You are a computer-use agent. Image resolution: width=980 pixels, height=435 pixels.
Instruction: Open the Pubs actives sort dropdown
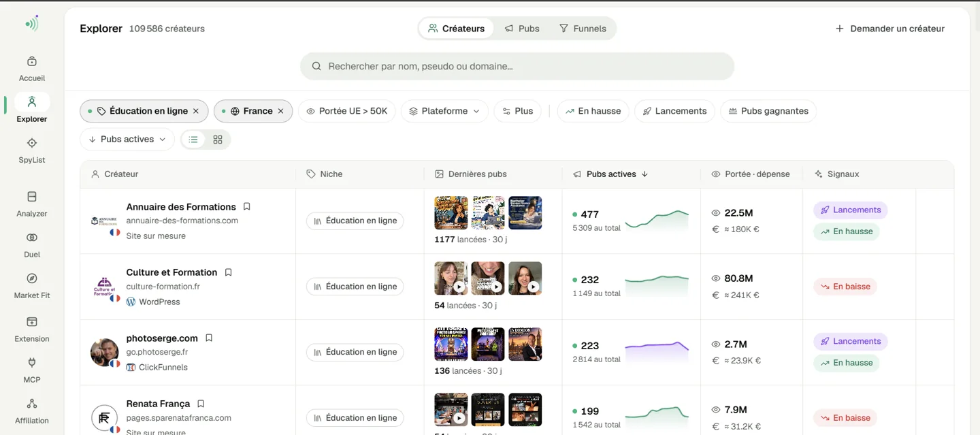(x=127, y=140)
